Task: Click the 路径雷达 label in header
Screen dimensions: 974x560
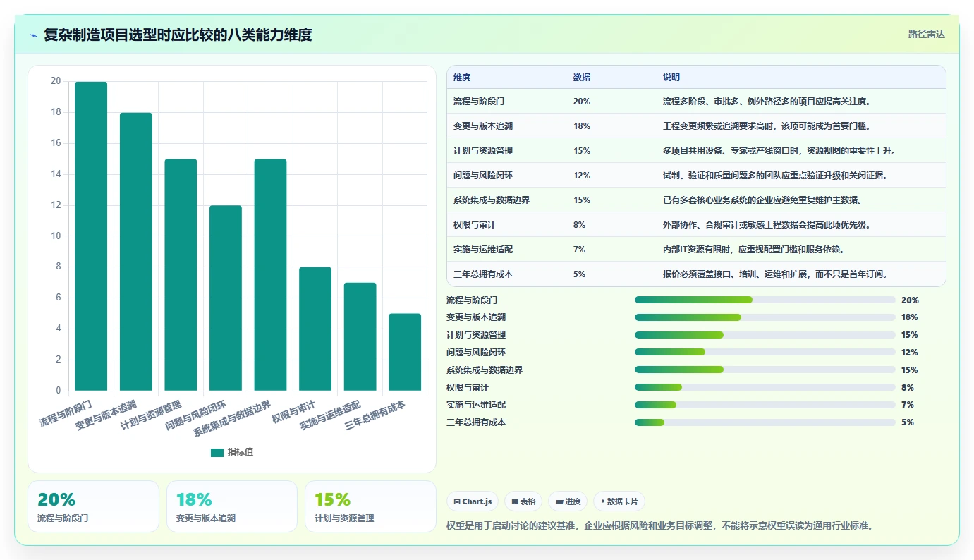Action: [926, 34]
